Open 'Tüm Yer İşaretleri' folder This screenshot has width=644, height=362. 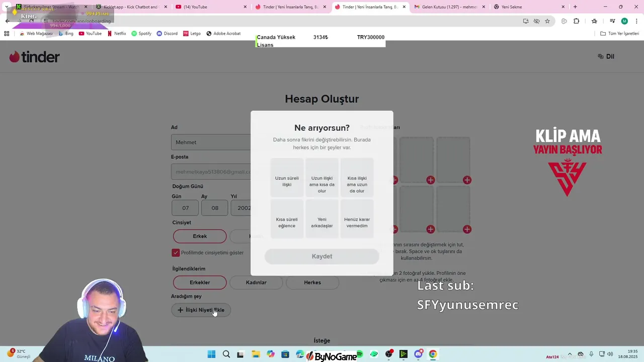[x=620, y=34]
